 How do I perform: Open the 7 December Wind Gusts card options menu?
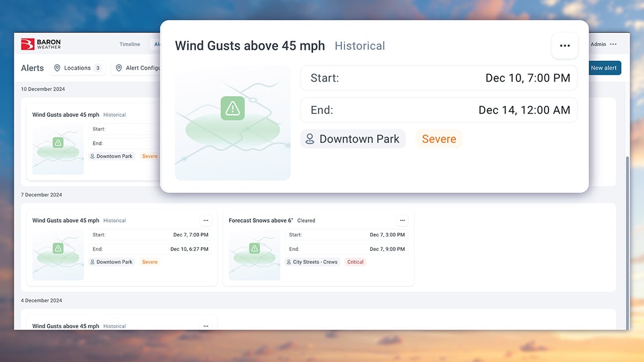[206, 220]
